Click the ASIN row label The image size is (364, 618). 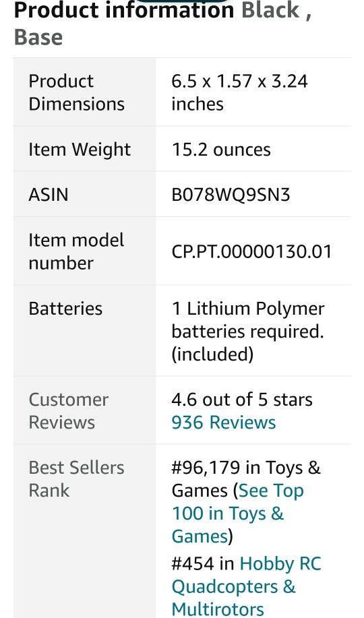48,195
